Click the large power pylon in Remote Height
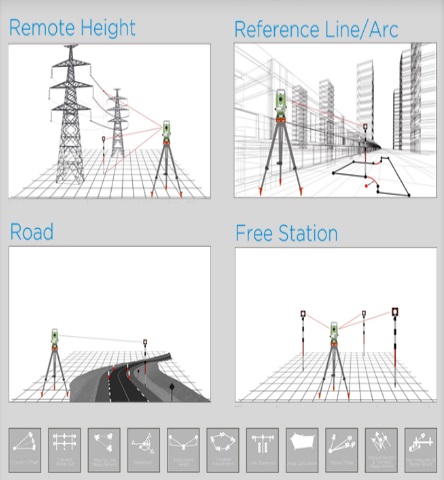 (x=70, y=113)
